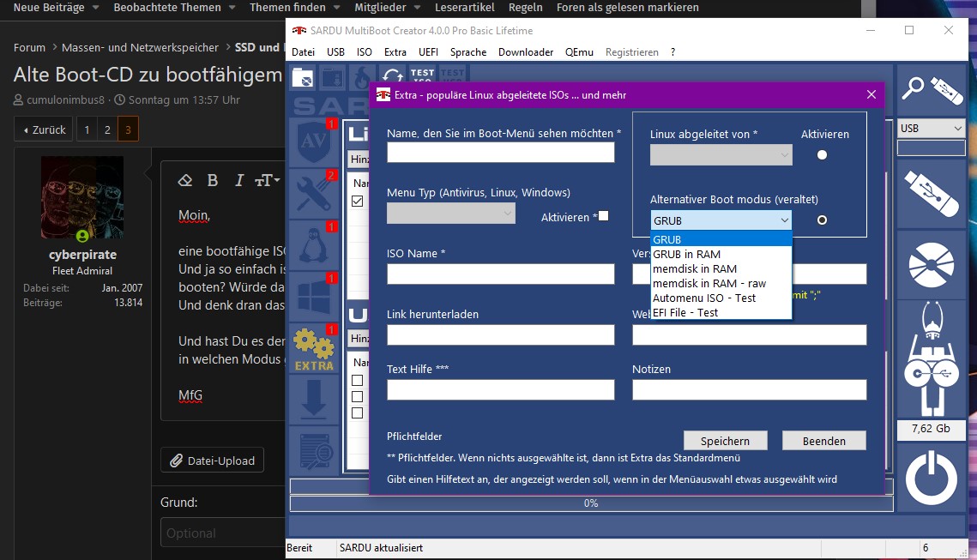Click the large USB stick creation icon
977x560 pixels.
(931, 195)
